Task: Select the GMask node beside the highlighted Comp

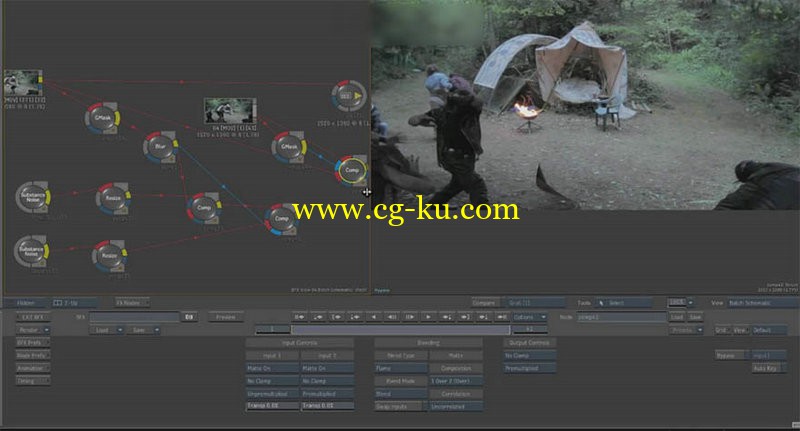Action: coord(289,147)
